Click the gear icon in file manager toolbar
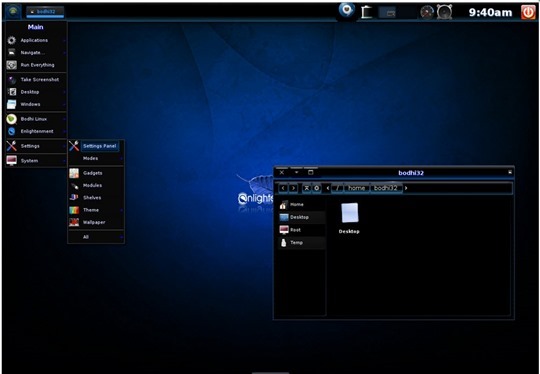Viewport: 540px width, 374px height. point(316,188)
